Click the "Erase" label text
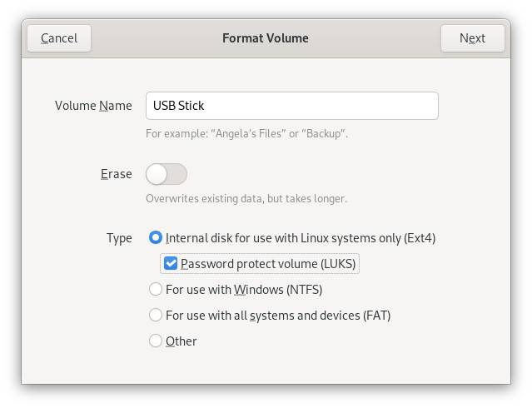 pos(117,174)
